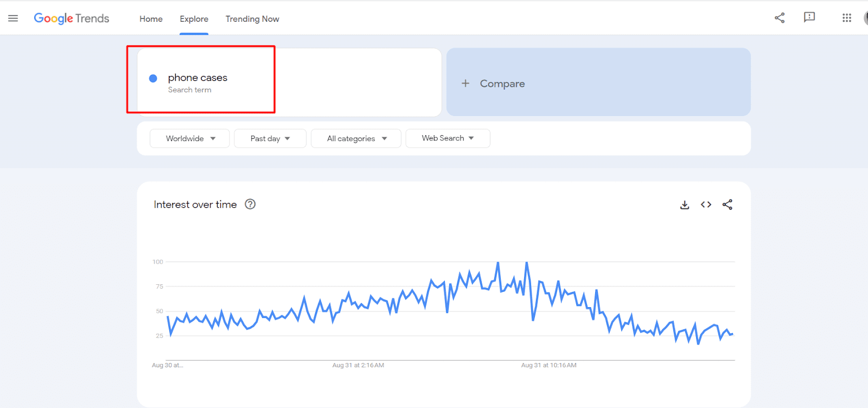The height and width of the screenshot is (408, 868).
Task: Share the page using top-bar share icon
Action: [780, 18]
